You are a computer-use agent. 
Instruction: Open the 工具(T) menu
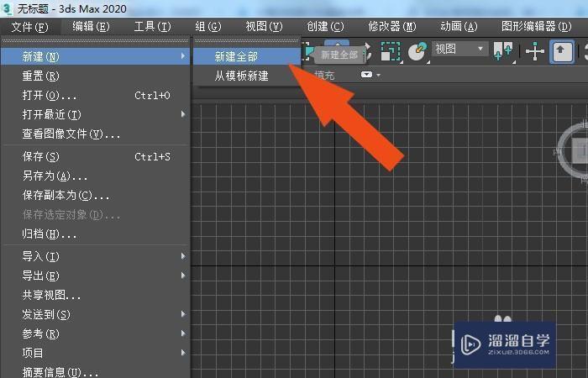click(x=152, y=27)
